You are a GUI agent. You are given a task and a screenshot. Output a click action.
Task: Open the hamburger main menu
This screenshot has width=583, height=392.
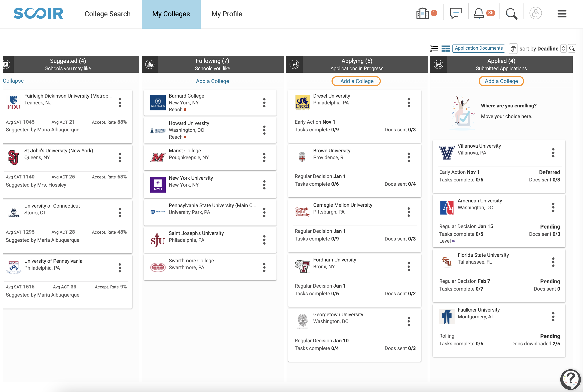(x=562, y=14)
